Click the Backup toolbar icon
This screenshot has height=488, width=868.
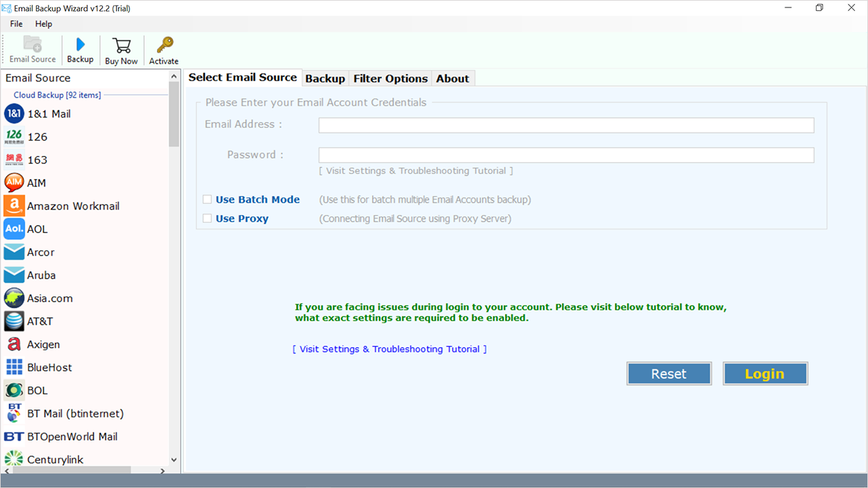tap(80, 49)
